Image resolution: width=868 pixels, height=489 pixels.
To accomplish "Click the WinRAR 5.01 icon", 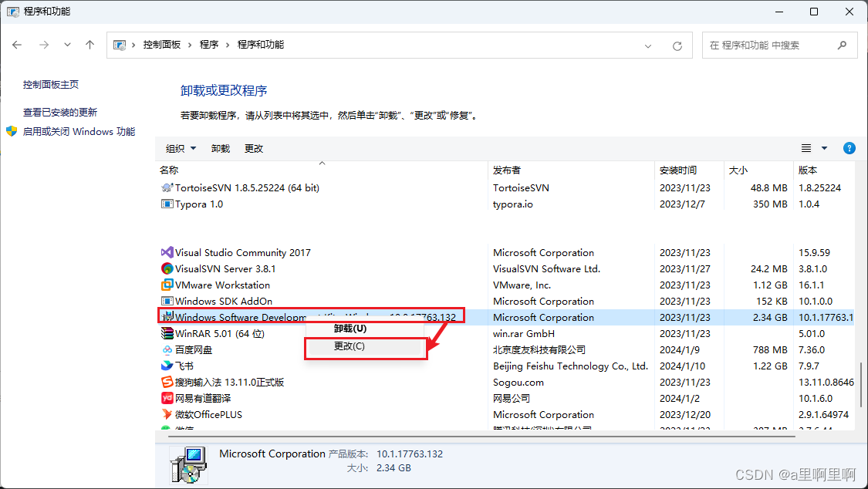I will click(x=167, y=333).
